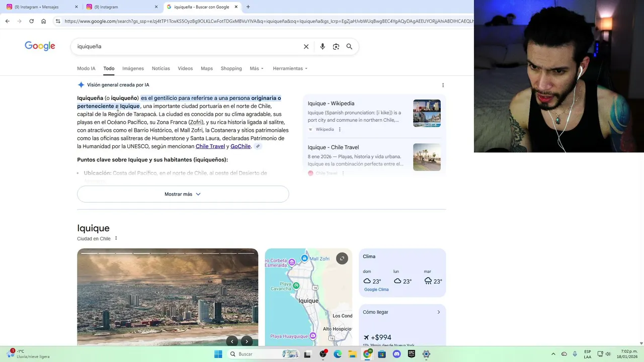The height and width of the screenshot is (362, 644).
Task: Click the Wikipedia result thumbnail image
Action: click(x=427, y=113)
